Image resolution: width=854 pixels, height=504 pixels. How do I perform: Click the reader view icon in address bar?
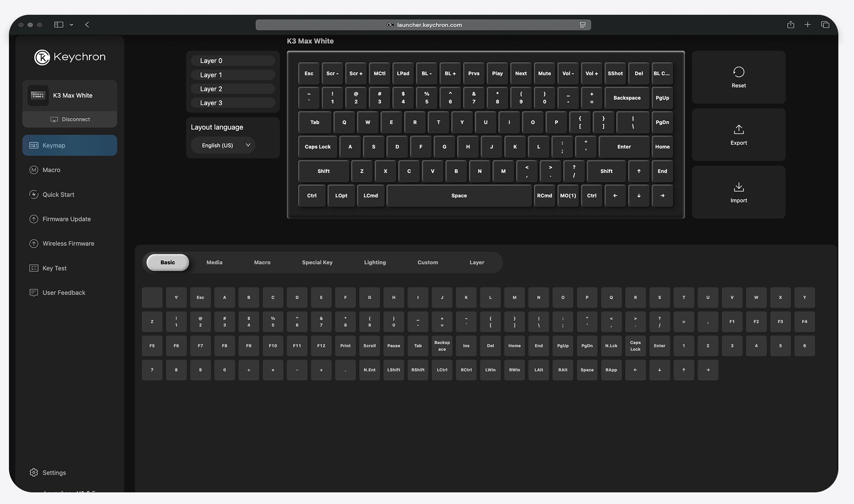[582, 25]
